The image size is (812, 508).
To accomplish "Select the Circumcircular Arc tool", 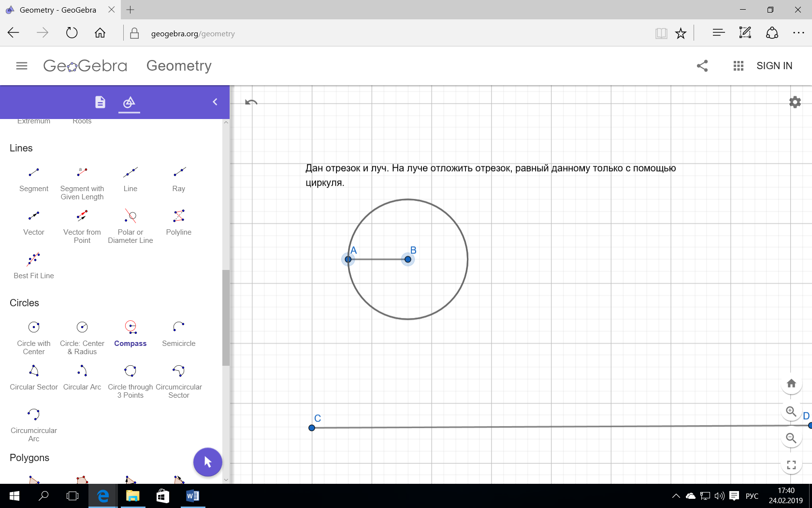I will [x=34, y=425].
